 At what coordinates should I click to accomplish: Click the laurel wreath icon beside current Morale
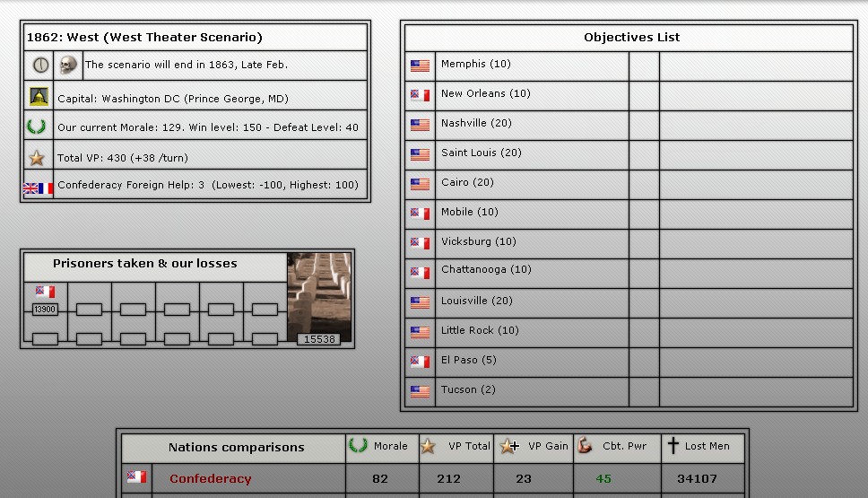(x=36, y=127)
